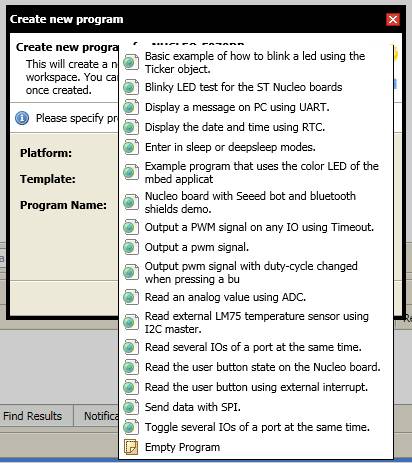Select Read external LM75 temperature sensor template

click(x=256, y=322)
